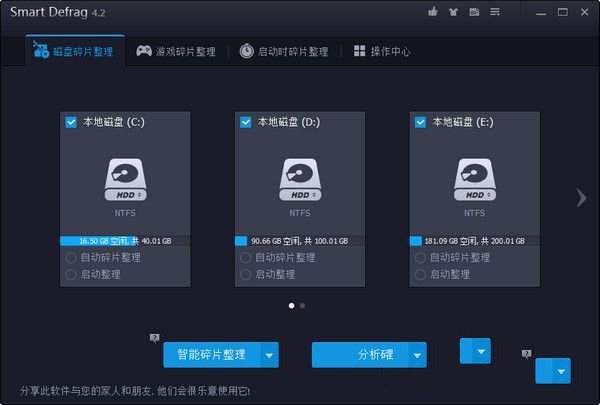
Task: Enable 启动整理 for disk E:
Action: tap(420, 274)
